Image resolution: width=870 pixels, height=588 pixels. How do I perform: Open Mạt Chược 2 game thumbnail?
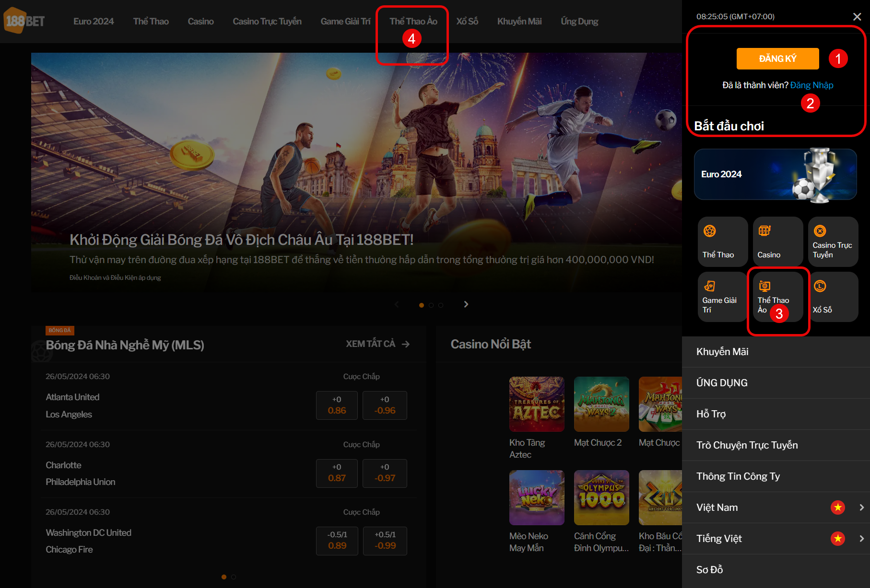(x=601, y=404)
